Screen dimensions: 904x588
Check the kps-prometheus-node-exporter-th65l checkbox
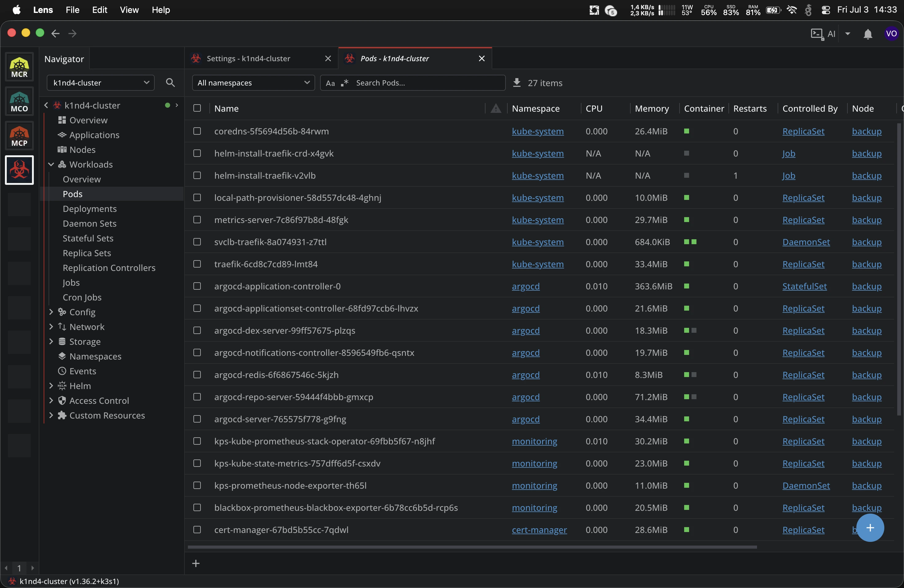coord(197,486)
